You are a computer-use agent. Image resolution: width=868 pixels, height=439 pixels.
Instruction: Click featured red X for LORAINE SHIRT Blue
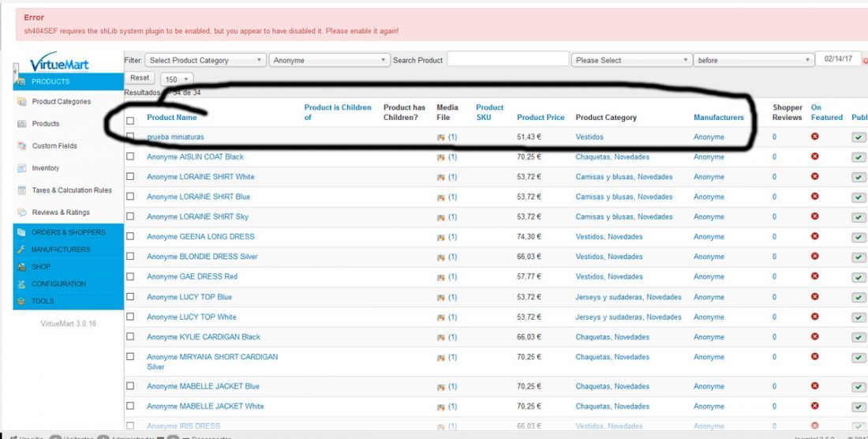click(814, 197)
